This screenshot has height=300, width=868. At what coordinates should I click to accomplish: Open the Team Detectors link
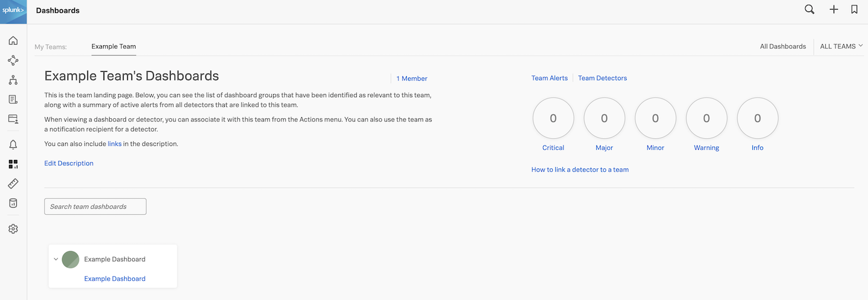(602, 78)
